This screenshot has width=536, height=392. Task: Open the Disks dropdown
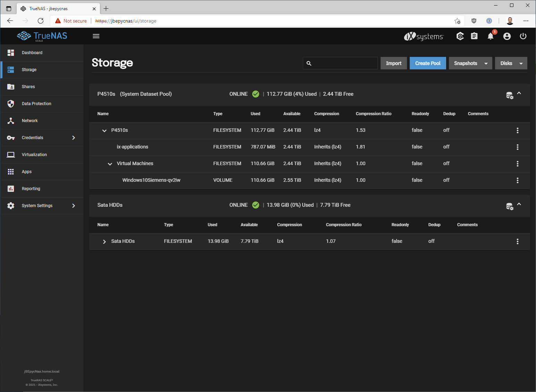(x=511, y=63)
